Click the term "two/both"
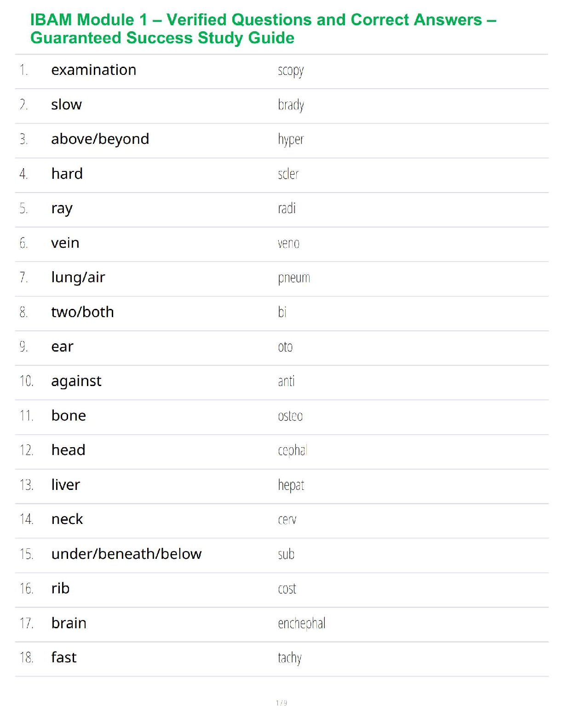 pyautogui.click(x=82, y=312)
